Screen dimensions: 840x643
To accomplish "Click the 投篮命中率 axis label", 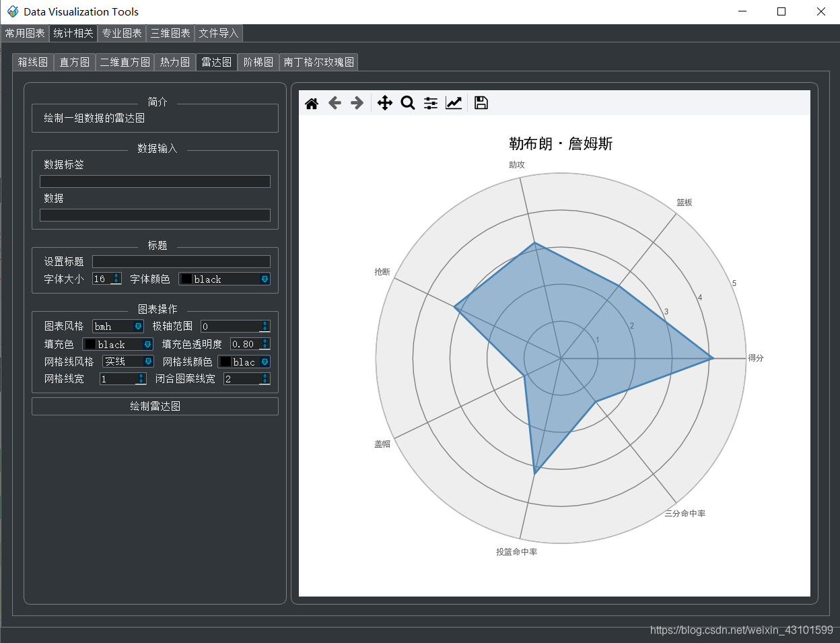I will 517,551.
